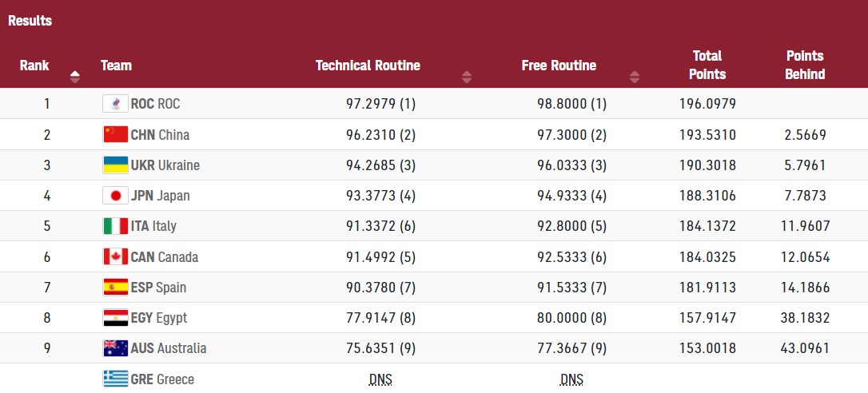Click the Ukraine flag icon
Image resolution: width=868 pixels, height=393 pixels.
pyautogui.click(x=116, y=165)
